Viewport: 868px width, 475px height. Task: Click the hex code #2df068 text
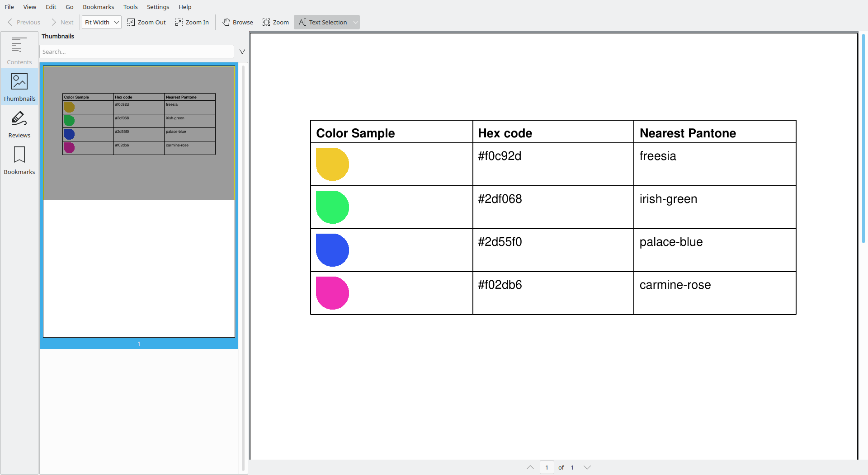tap(500, 199)
